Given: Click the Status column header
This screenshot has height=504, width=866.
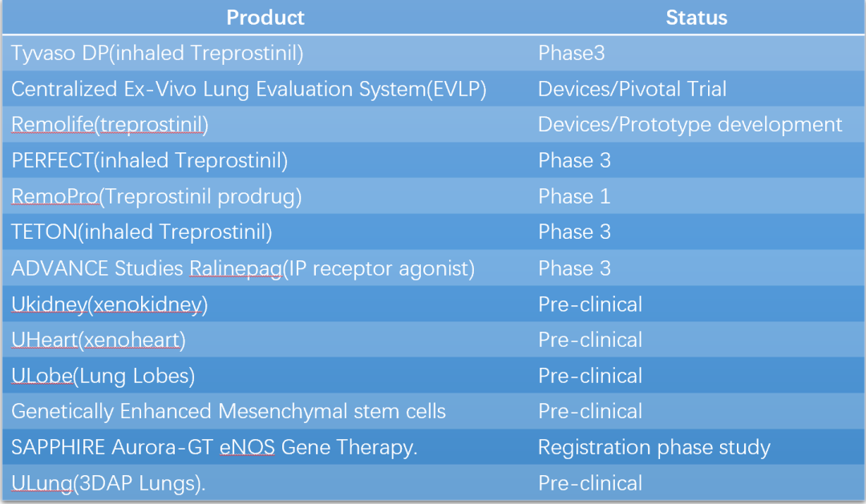Looking at the screenshot, I should coord(696,18).
